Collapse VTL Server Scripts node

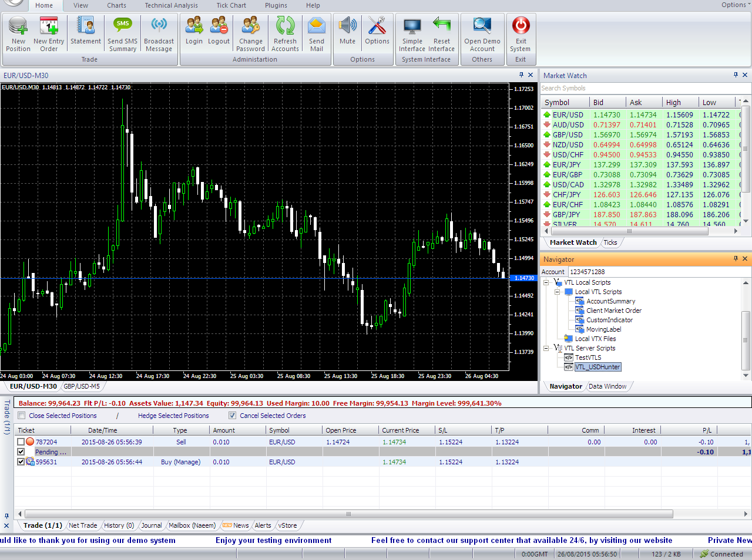click(546, 348)
